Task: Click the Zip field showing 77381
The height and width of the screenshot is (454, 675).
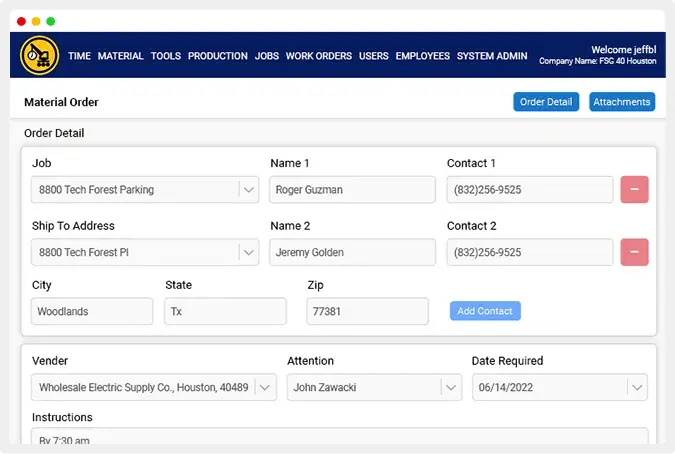Action: click(x=367, y=311)
